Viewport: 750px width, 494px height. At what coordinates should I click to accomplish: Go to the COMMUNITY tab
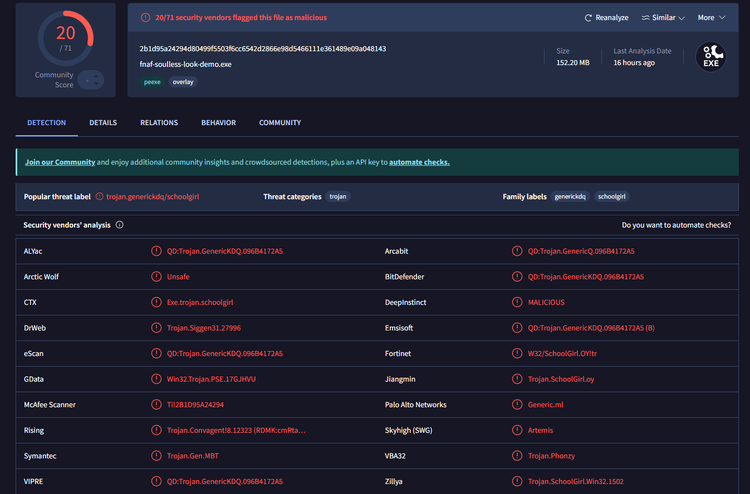pyautogui.click(x=280, y=123)
